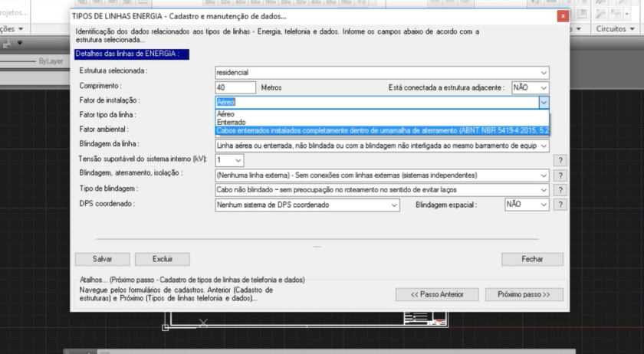The height and width of the screenshot is (354, 644).
Task: Select the Aéreo option in list
Action: [x=227, y=114]
